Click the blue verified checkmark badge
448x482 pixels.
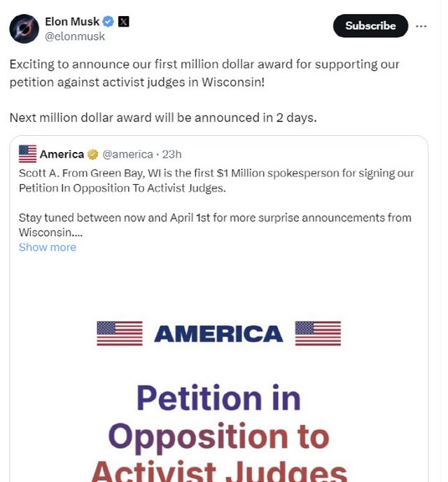pyautogui.click(x=108, y=22)
